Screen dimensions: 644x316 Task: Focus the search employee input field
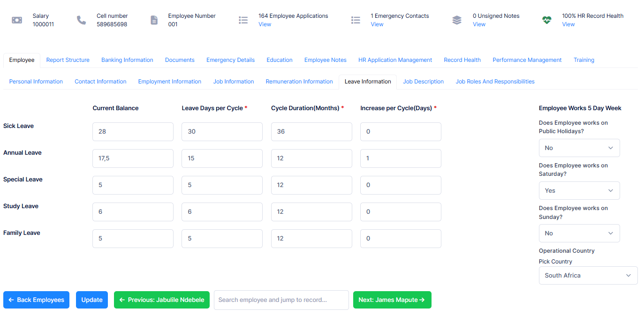pos(281,300)
